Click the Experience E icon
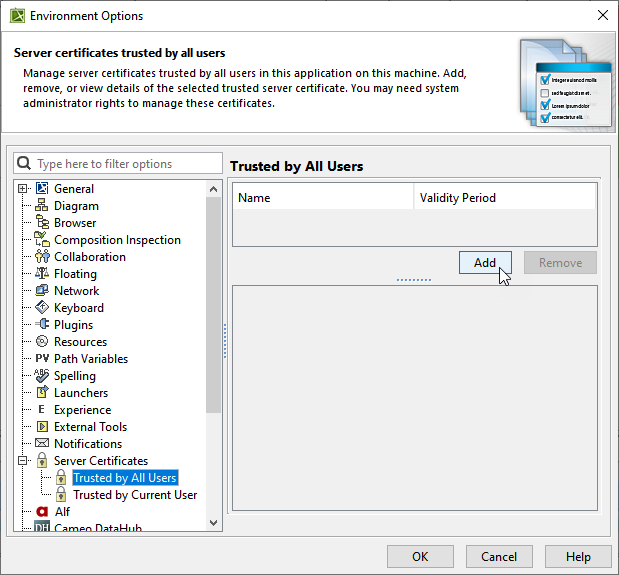The height and width of the screenshot is (575, 619). click(x=41, y=409)
